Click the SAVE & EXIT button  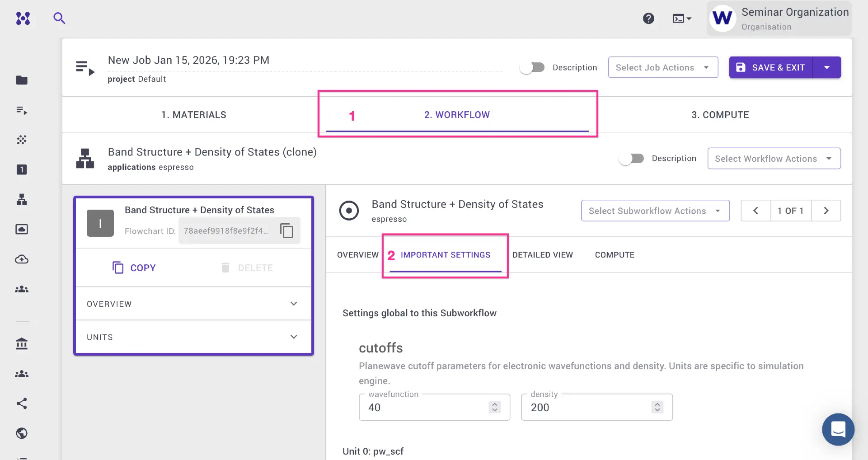[770, 67]
